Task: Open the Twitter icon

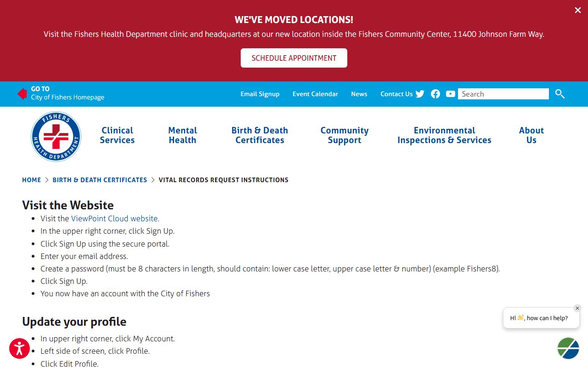Action: (420, 94)
